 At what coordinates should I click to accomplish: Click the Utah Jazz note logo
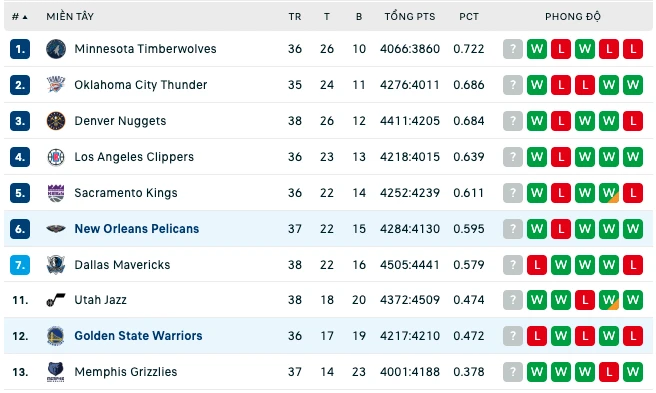coord(56,300)
